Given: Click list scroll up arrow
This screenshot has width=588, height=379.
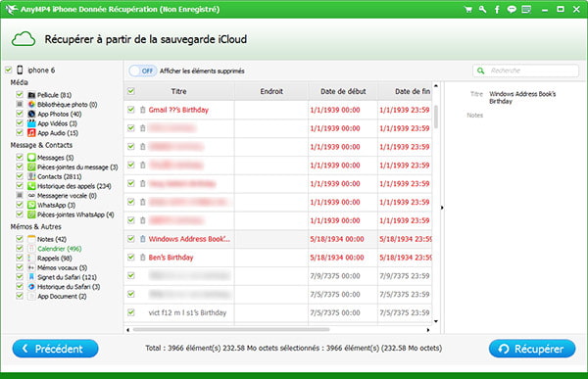Looking at the screenshot, I should (436, 86).
